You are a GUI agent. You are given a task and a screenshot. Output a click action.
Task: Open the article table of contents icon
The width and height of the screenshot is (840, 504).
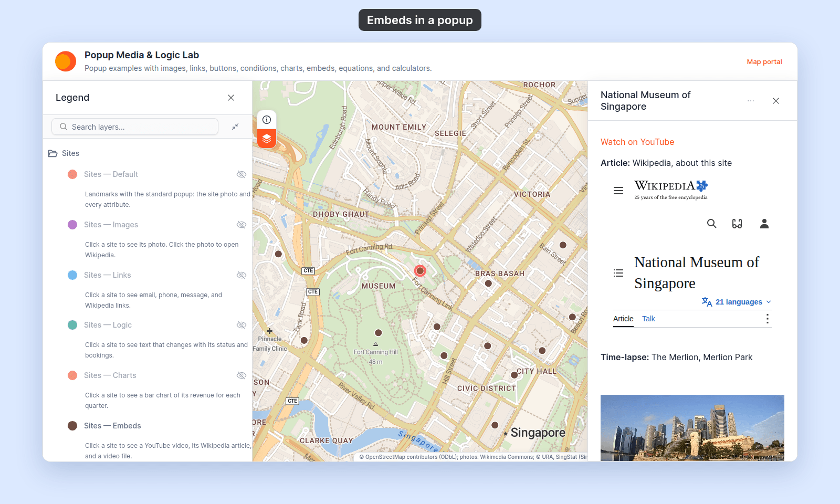[618, 273]
